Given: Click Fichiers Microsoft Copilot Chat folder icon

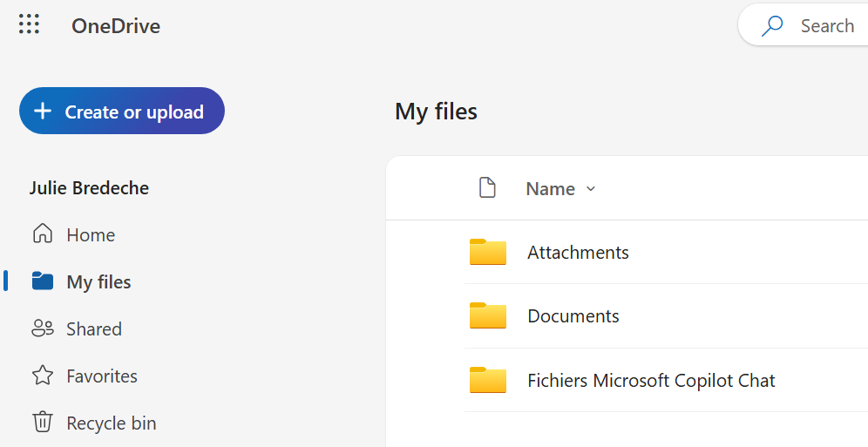Looking at the screenshot, I should click(x=487, y=380).
